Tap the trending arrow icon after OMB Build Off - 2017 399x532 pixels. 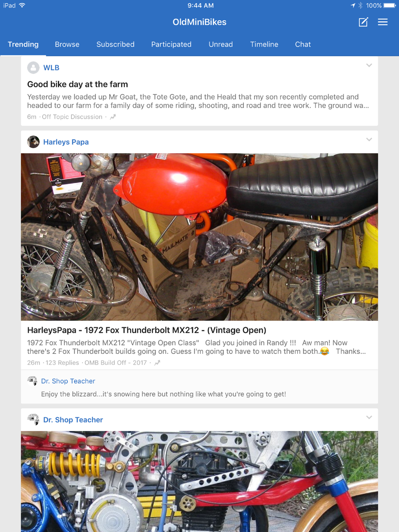[157, 363]
